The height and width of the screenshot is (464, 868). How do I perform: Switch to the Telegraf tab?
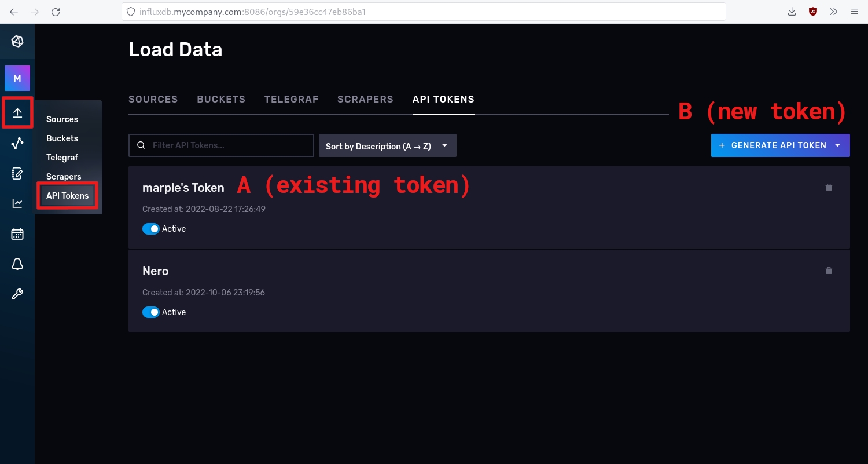pyautogui.click(x=291, y=99)
